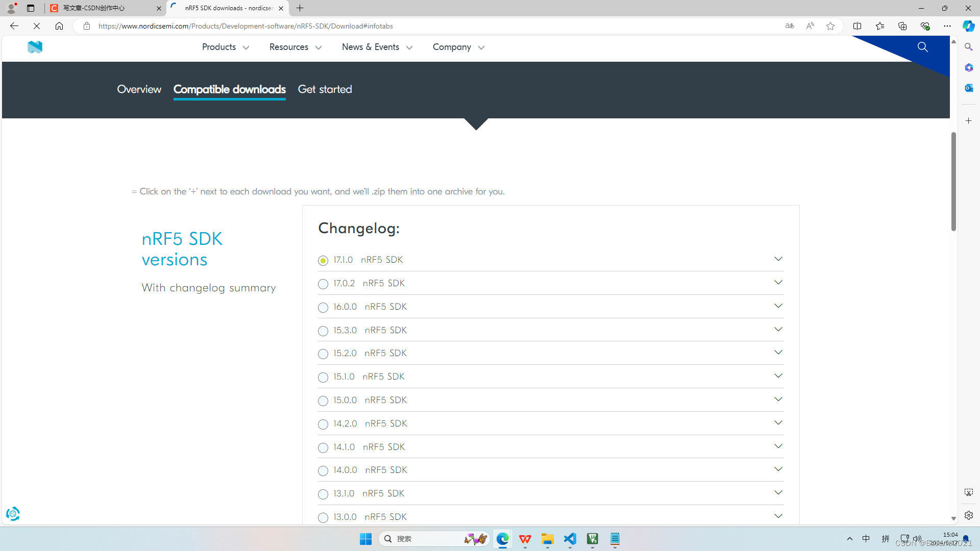Click the page vertical scrollbar thumb
This screenshot has height=551, width=980.
(x=953, y=181)
